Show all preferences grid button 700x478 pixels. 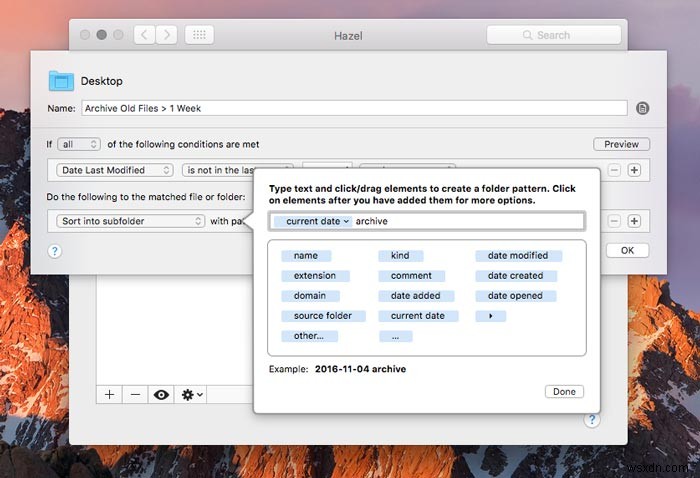pyautogui.click(x=199, y=35)
